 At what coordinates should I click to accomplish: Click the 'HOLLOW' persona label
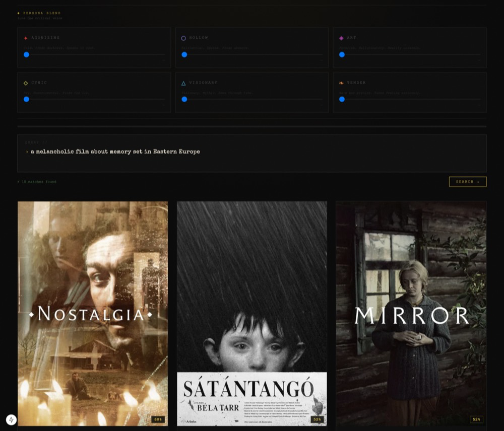pos(198,38)
